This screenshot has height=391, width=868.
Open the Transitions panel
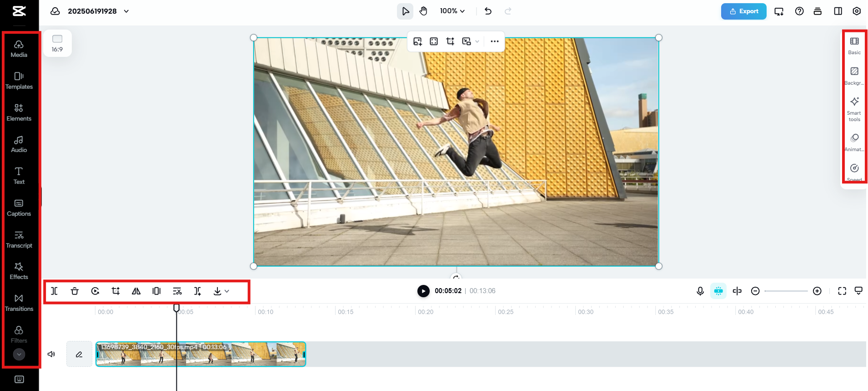point(19,303)
